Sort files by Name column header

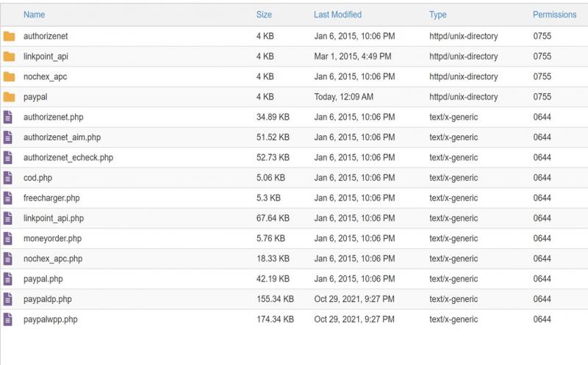click(x=34, y=15)
